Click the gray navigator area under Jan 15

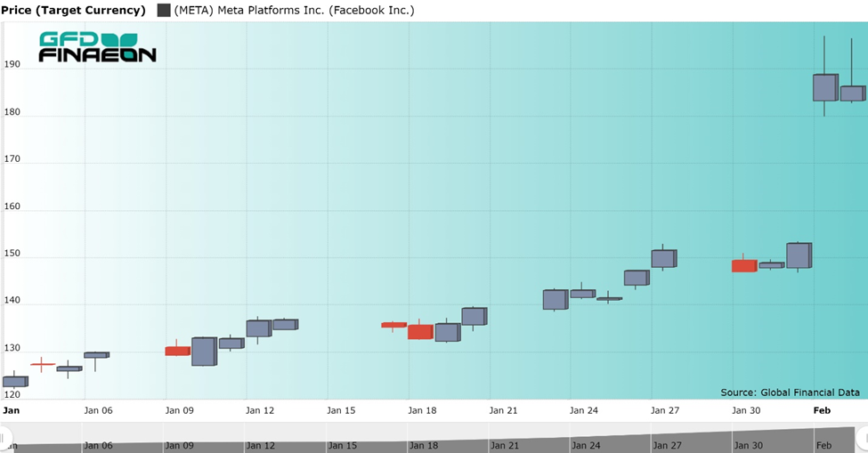(x=342, y=445)
